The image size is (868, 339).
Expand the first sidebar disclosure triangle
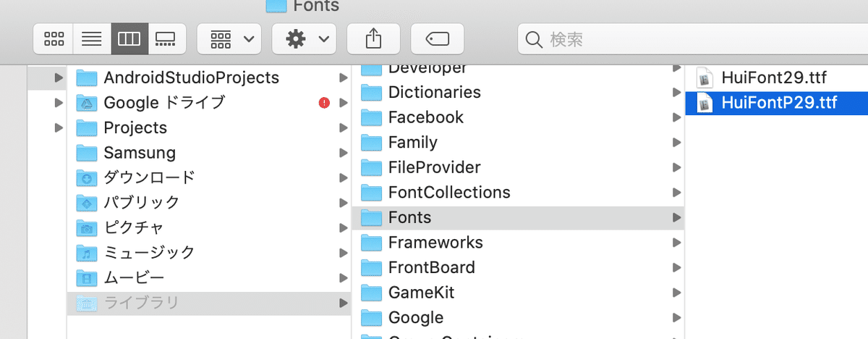point(59,78)
